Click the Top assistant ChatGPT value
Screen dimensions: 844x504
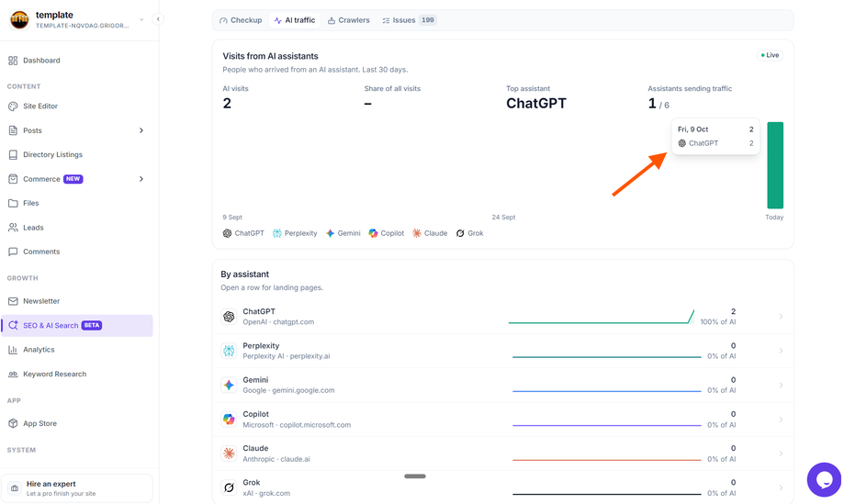[536, 103]
